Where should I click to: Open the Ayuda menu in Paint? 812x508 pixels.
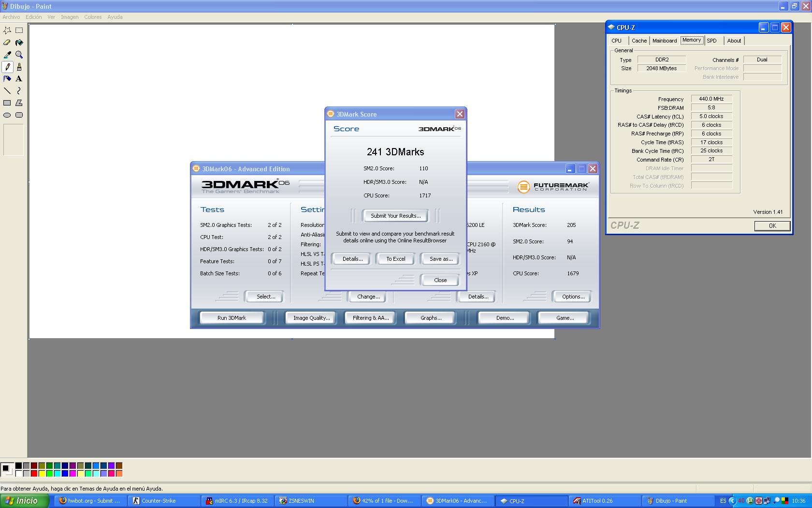coord(115,17)
